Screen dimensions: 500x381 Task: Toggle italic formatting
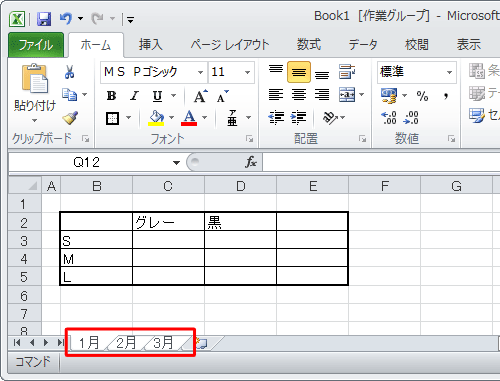pos(134,96)
